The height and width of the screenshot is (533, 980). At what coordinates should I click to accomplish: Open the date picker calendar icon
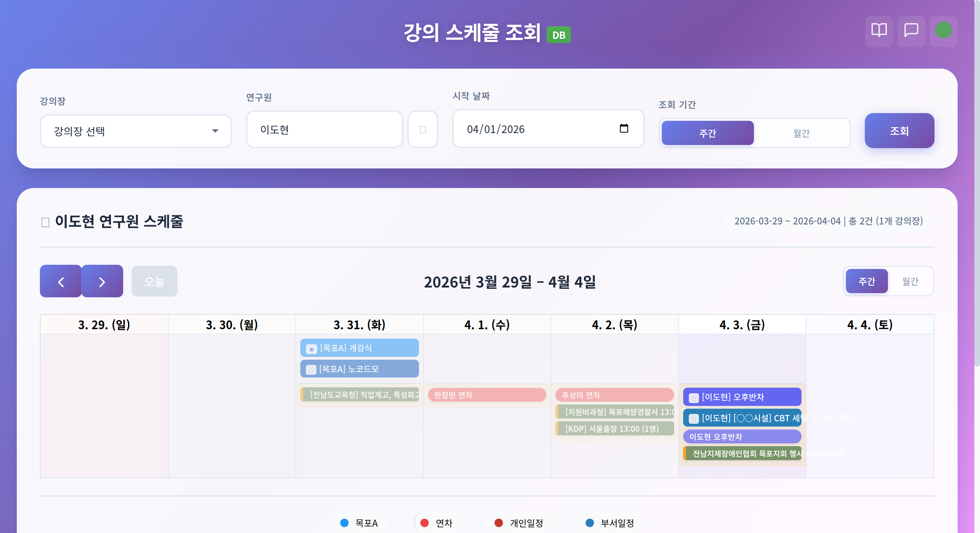(x=624, y=129)
